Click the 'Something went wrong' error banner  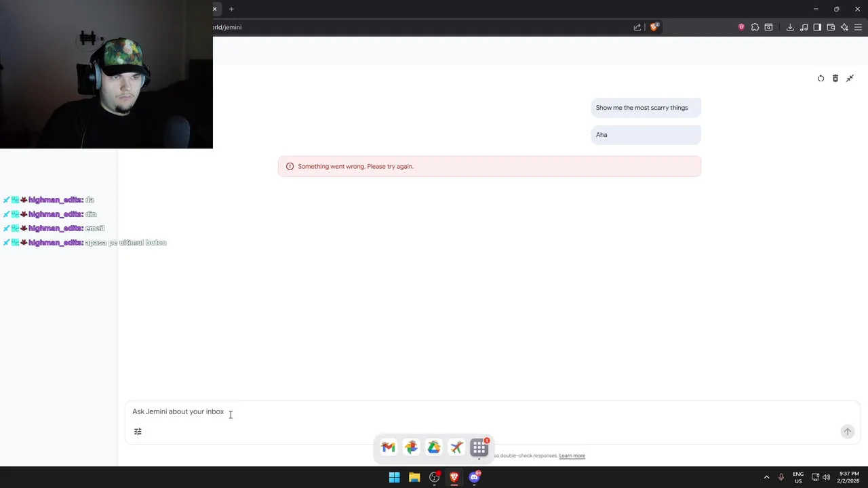tap(489, 166)
